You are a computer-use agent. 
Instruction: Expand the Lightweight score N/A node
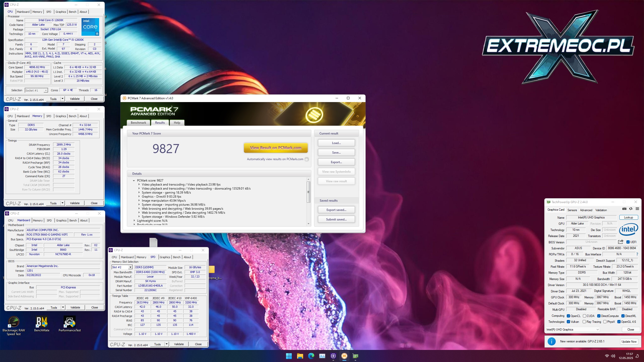[x=134, y=221]
